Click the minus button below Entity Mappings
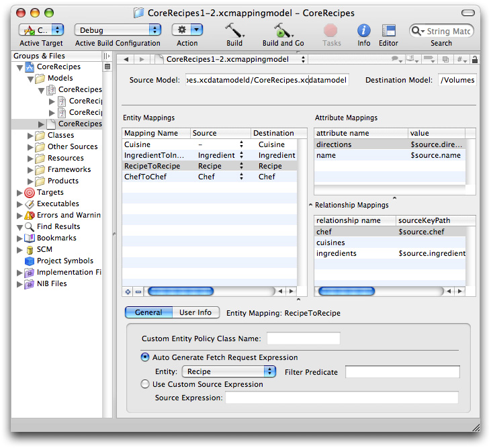 coord(138,292)
